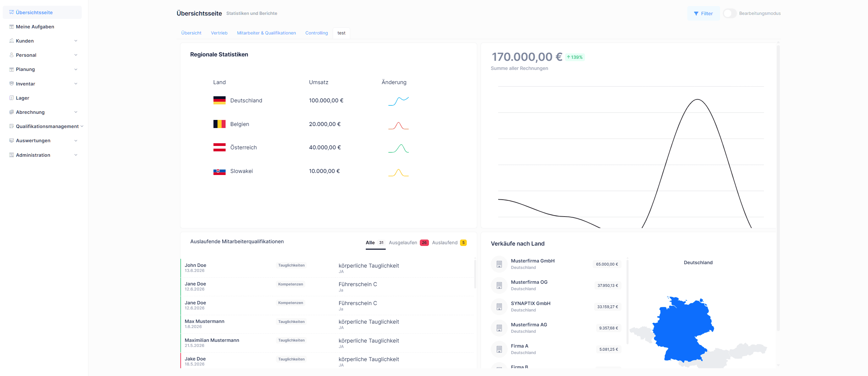Show Alle qualifications tab
The width and height of the screenshot is (868, 376).
click(x=375, y=243)
